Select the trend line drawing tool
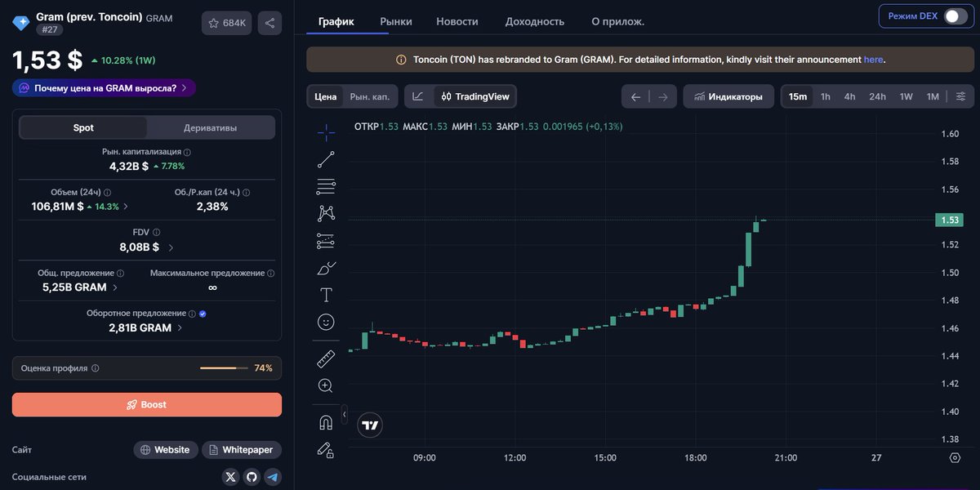Image resolution: width=980 pixels, height=490 pixels. point(326,159)
